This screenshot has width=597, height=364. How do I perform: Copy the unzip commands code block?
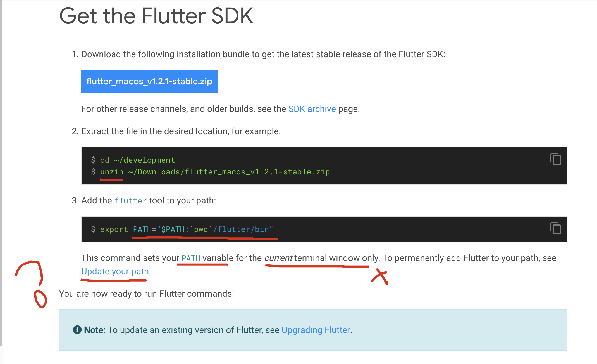pyautogui.click(x=555, y=159)
